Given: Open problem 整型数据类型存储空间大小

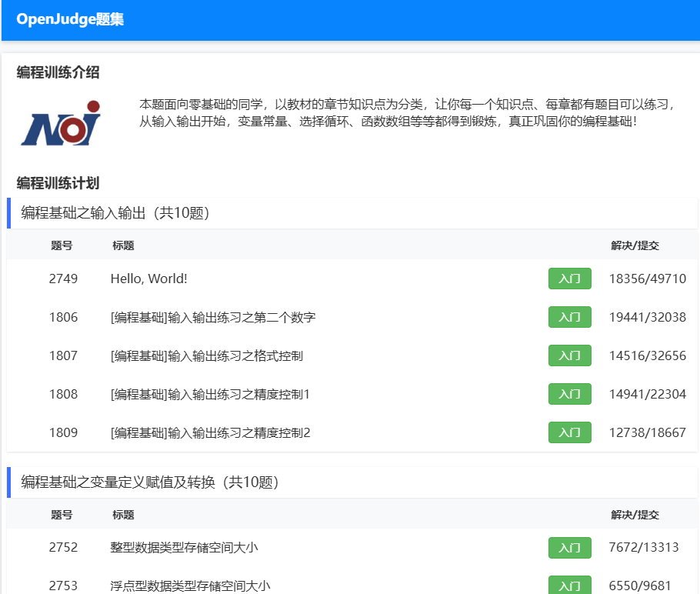Looking at the screenshot, I should coord(184,547).
